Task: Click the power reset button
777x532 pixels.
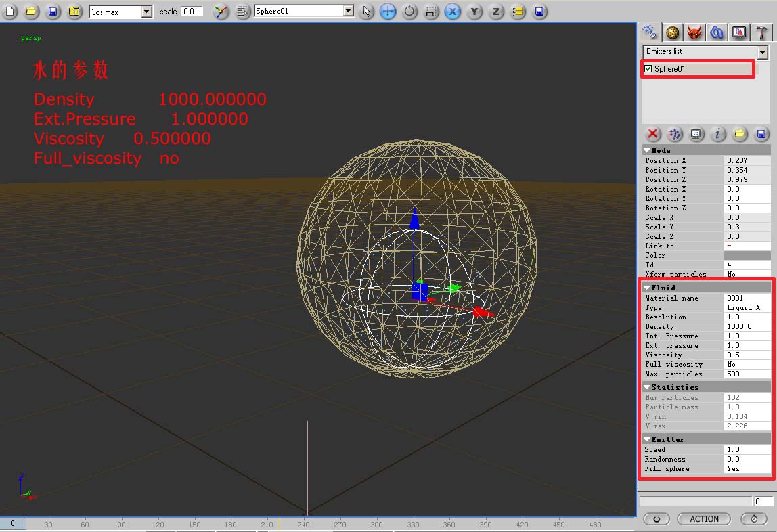Action: tap(657, 518)
